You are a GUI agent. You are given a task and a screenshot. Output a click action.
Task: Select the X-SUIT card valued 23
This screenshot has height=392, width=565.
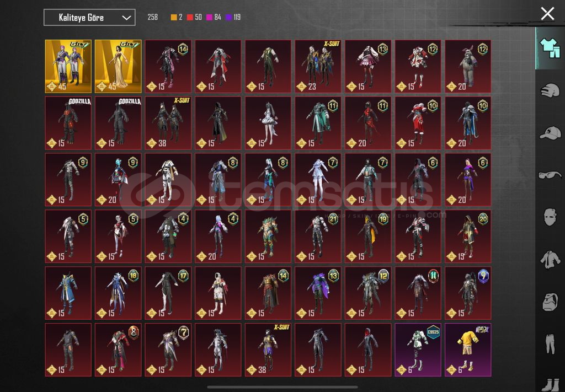coord(318,66)
